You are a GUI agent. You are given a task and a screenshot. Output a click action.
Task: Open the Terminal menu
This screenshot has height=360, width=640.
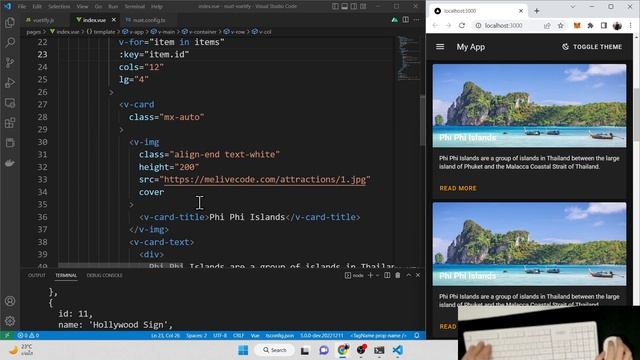click(135, 7)
